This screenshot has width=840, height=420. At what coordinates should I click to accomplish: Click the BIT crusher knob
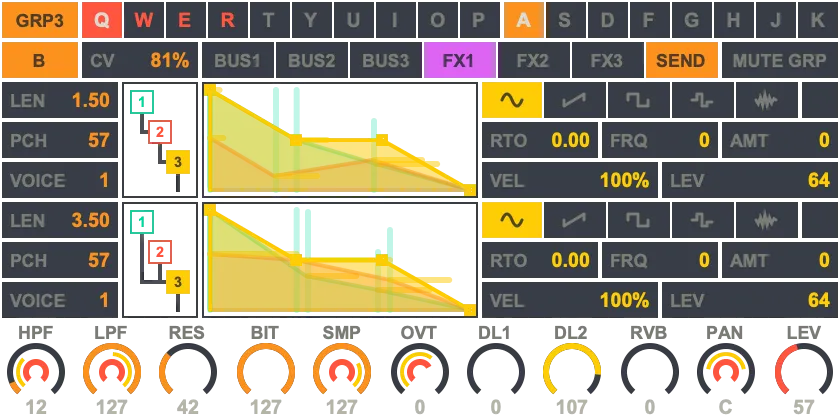[x=266, y=371]
